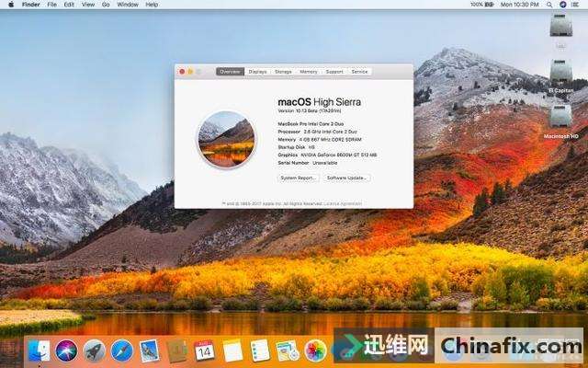The width and height of the screenshot is (588, 368).
Task: Open the Go menu
Action: pos(106,5)
